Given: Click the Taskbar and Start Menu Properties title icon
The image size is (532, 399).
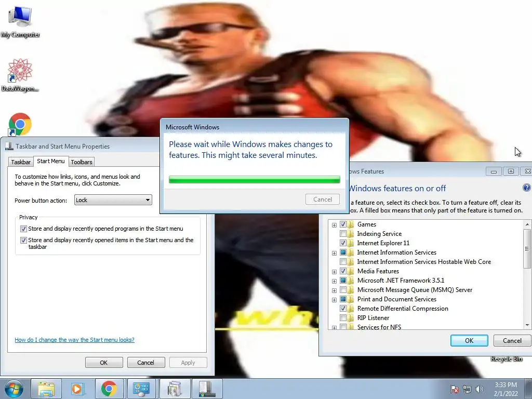Looking at the screenshot, I should coord(9,146).
